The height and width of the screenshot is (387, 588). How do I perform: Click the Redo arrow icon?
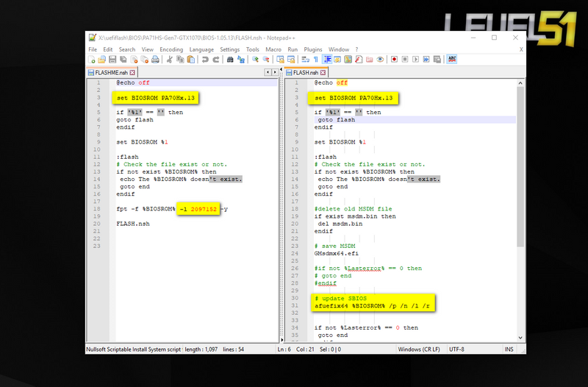(x=216, y=60)
